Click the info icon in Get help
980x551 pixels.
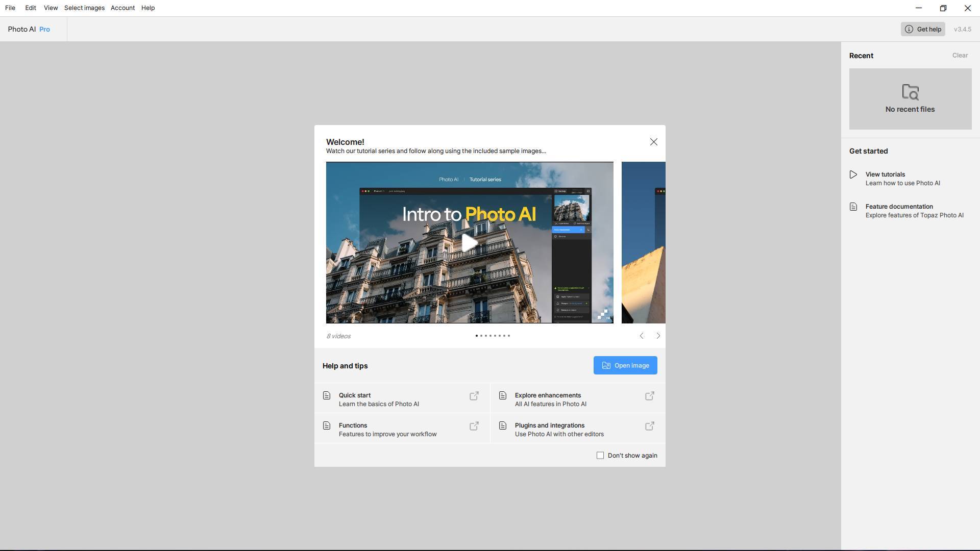909,29
